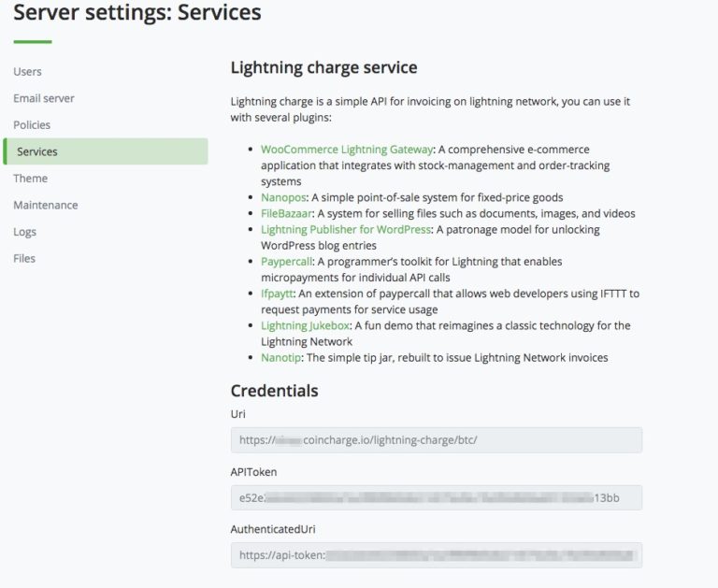Click the 'AuthenticatedUri' label

pos(273,529)
